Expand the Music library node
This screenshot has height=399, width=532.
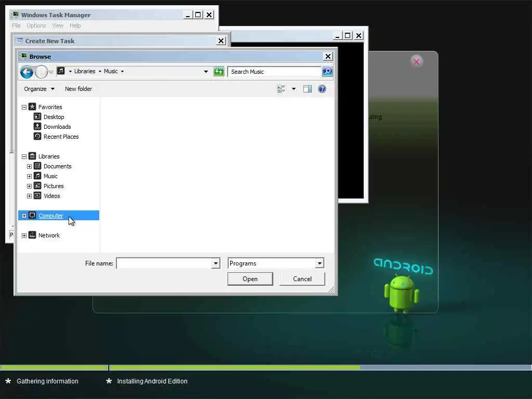[x=29, y=177]
